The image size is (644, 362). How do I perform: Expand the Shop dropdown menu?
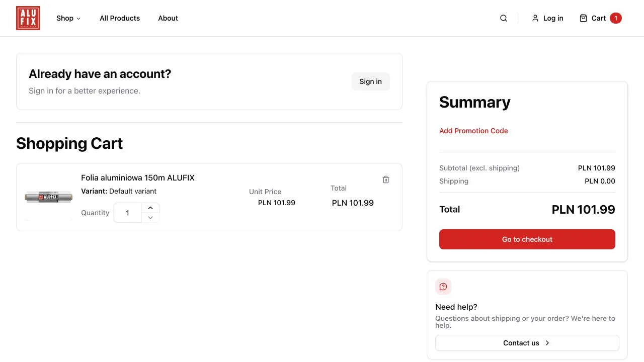68,18
